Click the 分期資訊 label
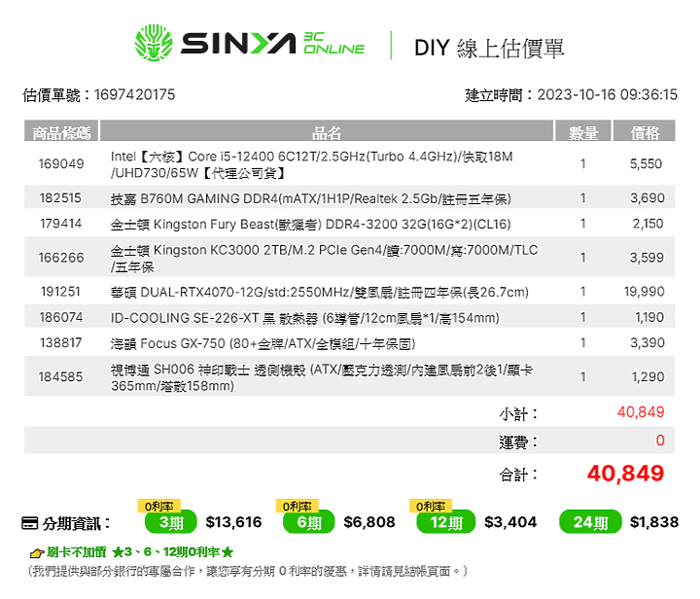Image resolution: width=700 pixels, height=599 pixels. tap(77, 523)
